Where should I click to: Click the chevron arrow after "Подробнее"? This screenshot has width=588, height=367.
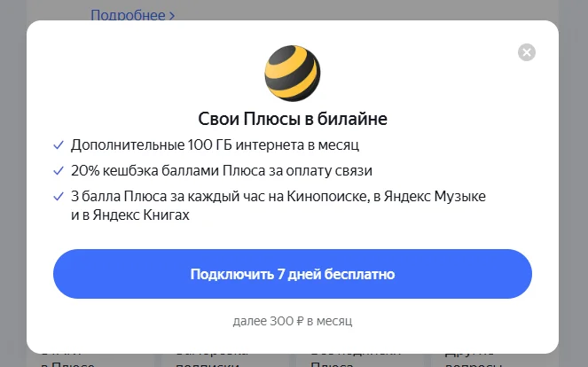(172, 16)
